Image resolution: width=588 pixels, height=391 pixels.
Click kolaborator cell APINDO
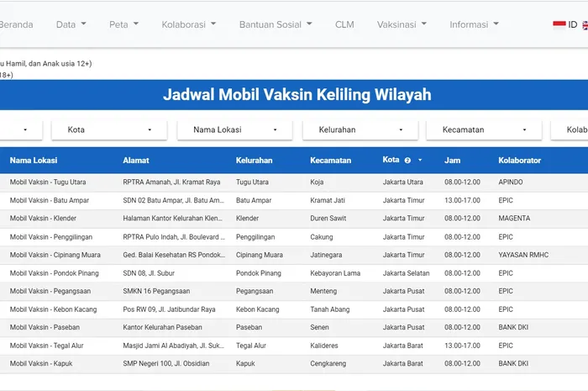coord(511,182)
